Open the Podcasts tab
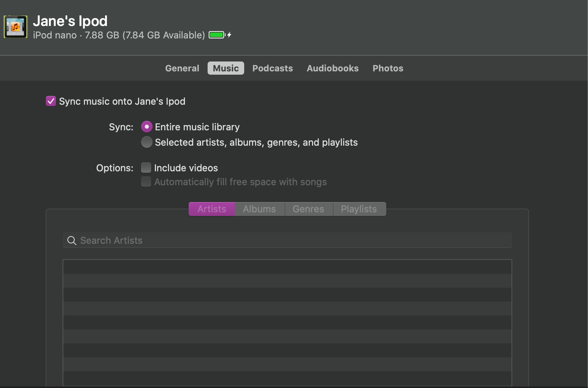Image resolution: width=588 pixels, height=388 pixels. pyautogui.click(x=273, y=68)
